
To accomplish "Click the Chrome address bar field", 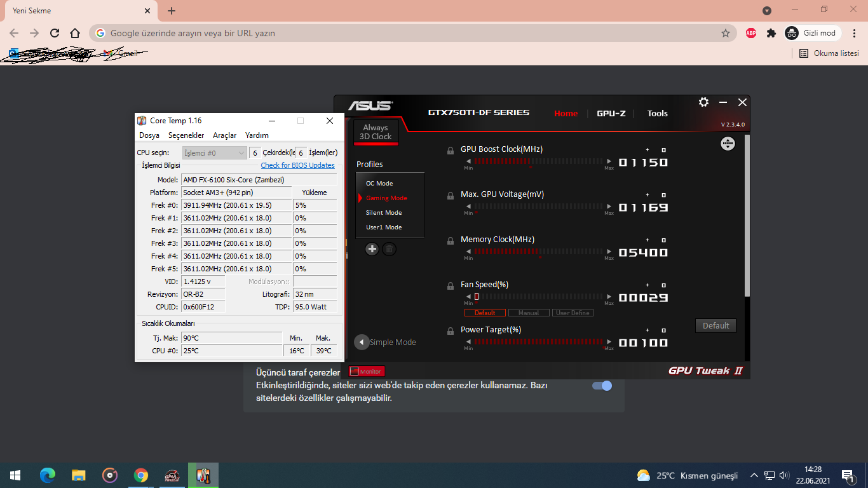I will pos(413,33).
